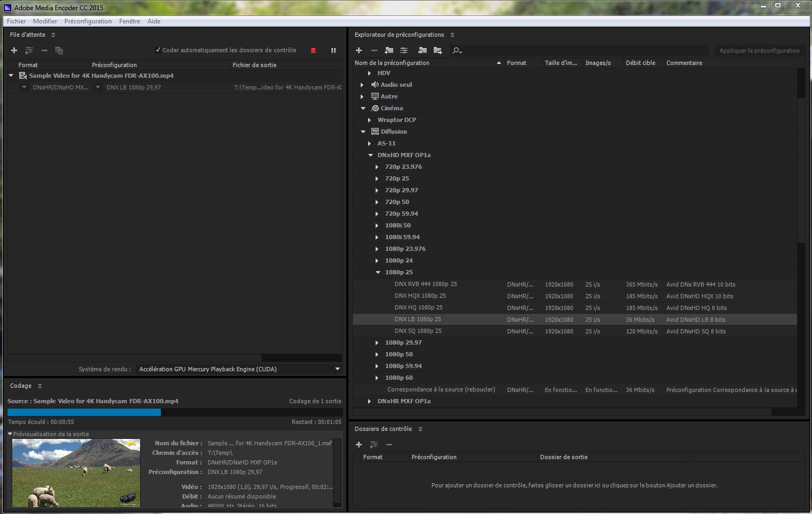Remove selected item from File d'attente

[44, 51]
